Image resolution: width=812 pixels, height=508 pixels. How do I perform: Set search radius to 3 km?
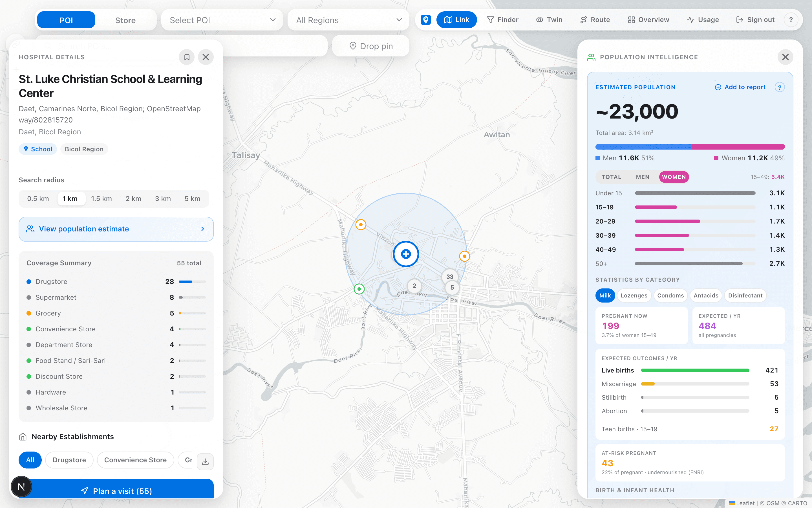pyautogui.click(x=163, y=199)
